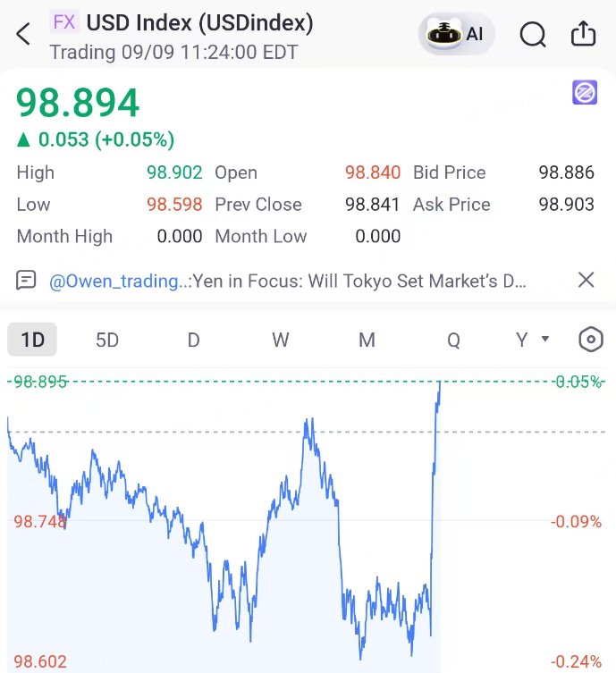616x673 pixels.
Task: Tap the 98.894 current price
Action: [78, 103]
